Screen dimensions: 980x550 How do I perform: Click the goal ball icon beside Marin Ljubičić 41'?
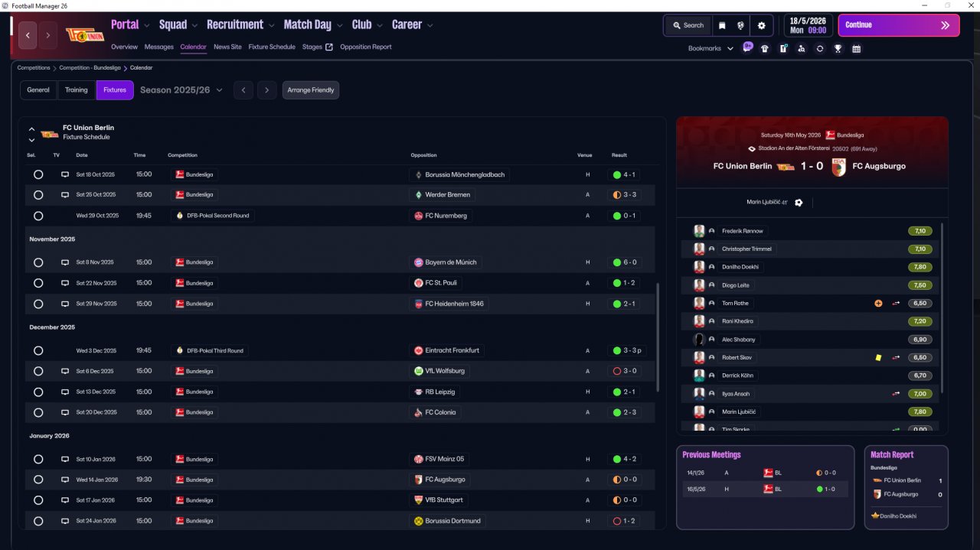click(x=799, y=203)
